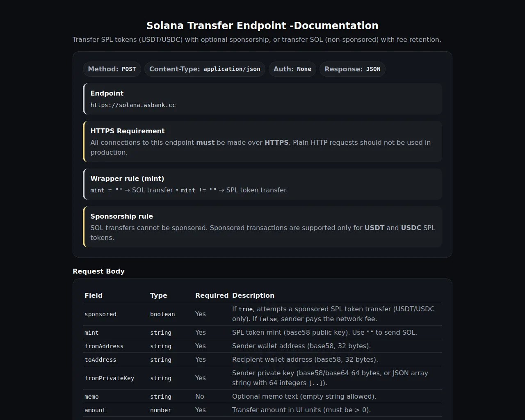Click the sponsored field name

(x=100, y=314)
